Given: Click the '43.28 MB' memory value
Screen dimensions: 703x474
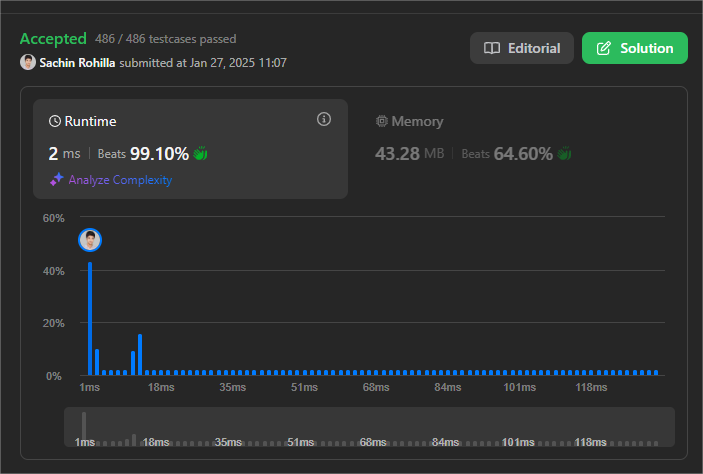Looking at the screenshot, I should click(x=409, y=154).
